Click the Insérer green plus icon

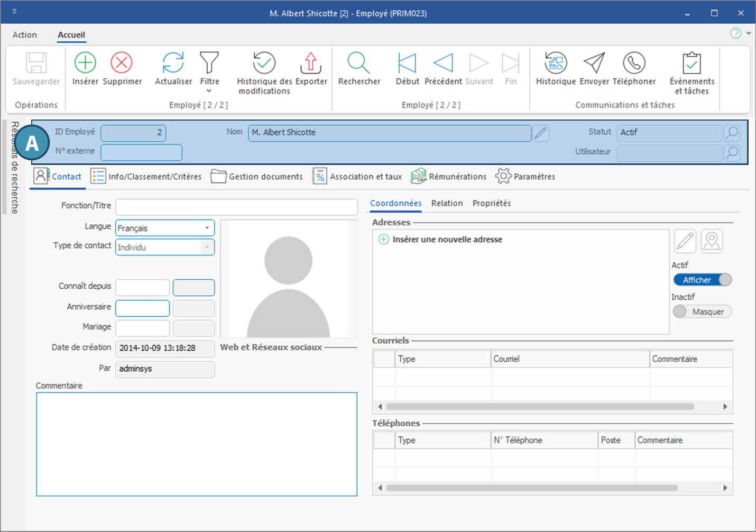coord(85,63)
